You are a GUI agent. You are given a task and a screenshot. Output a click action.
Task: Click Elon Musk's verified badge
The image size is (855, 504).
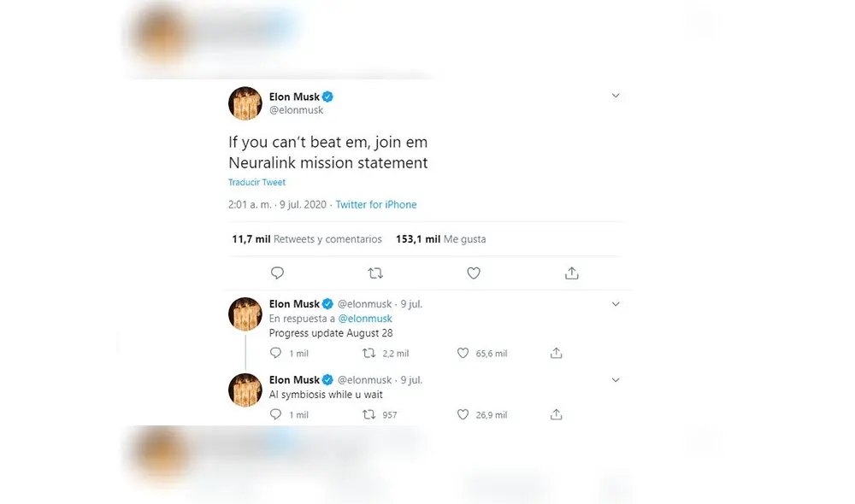tap(327, 97)
